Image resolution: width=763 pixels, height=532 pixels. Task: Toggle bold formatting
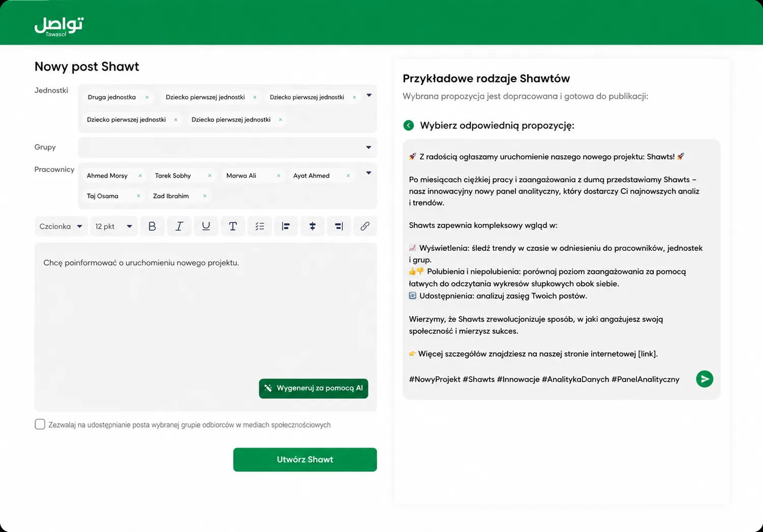152,226
